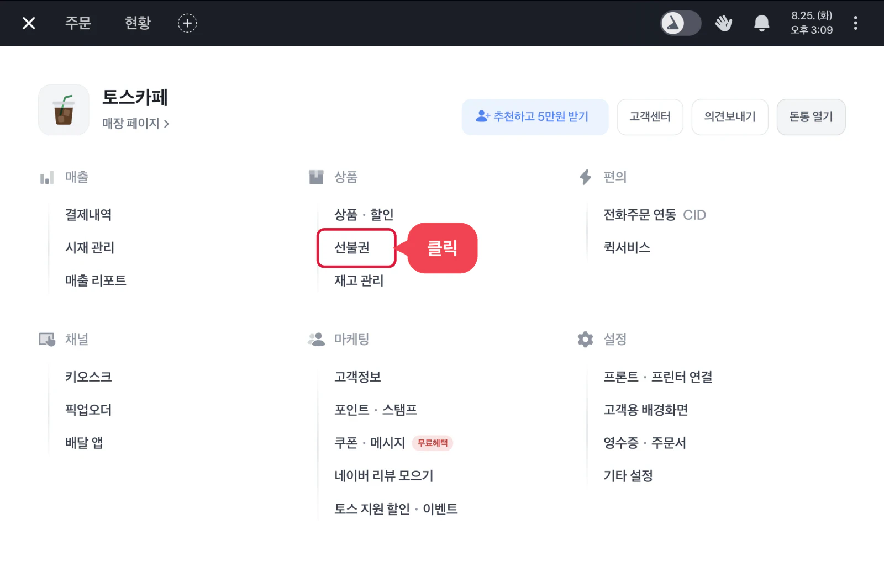Click 의견보내기 button
Image resolution: width=884 pixels, height=588 pixels.
[730, 116]
